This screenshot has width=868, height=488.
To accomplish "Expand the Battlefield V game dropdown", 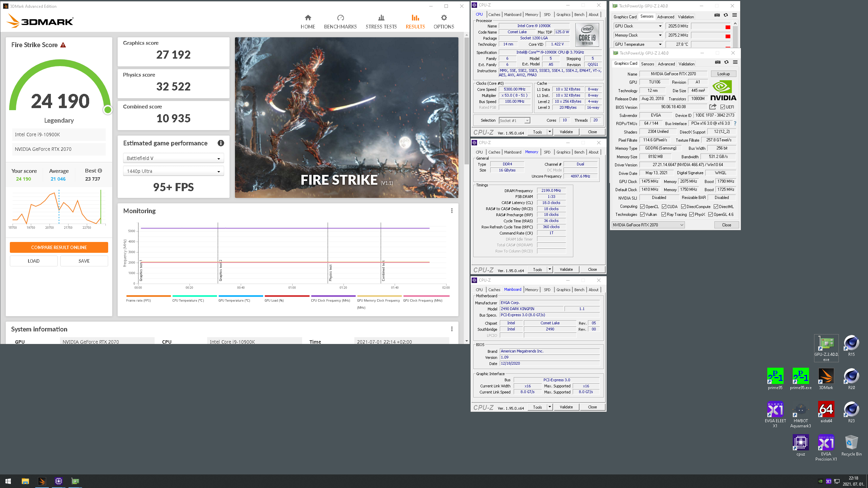I will pyautogui.click(x=173, y=158).
